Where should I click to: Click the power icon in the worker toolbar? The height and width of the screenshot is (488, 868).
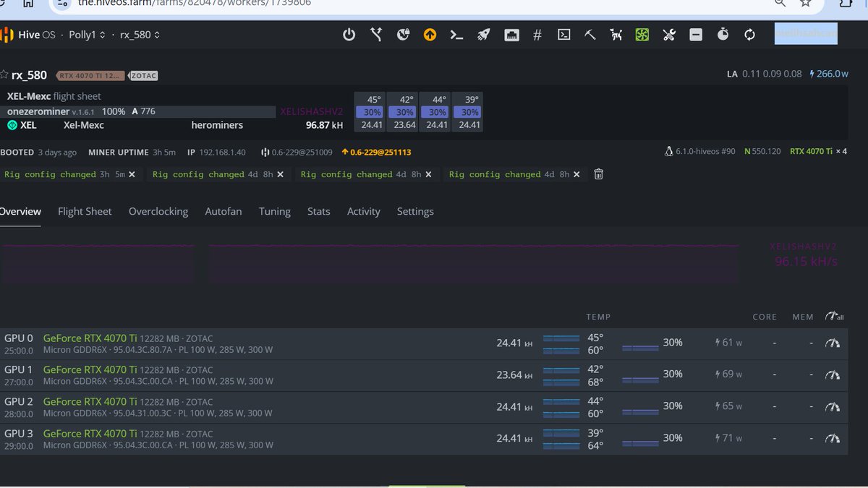click(x=349, y=34)
